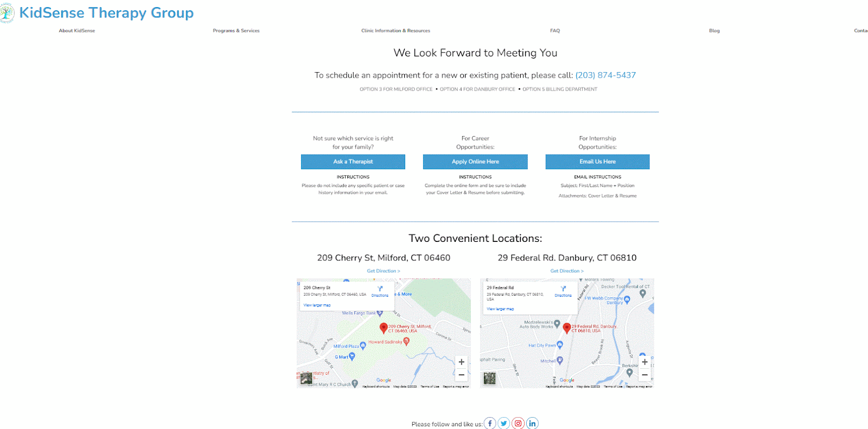Screen dimensions: 868x429
Task: Click the Apply Online Here button
Action: click(475, 162)
